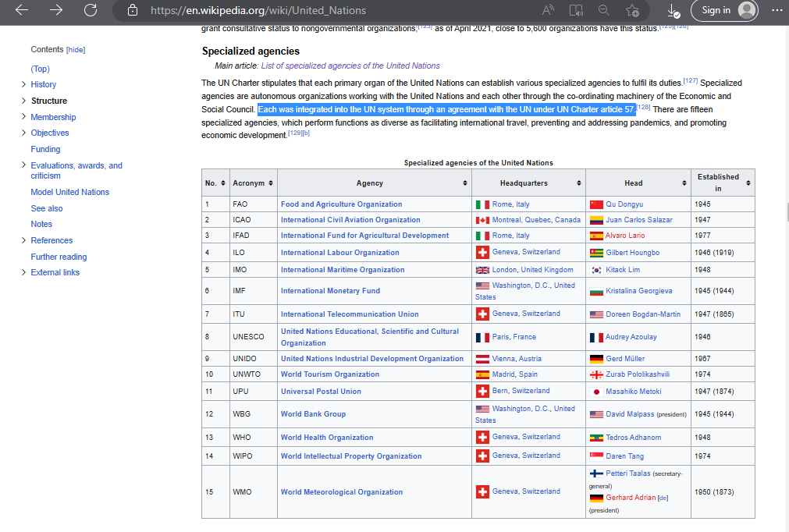
Task: Add page to favorites star
Action: click(632, 10)
